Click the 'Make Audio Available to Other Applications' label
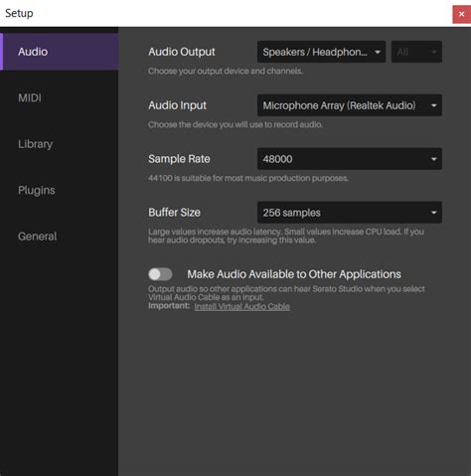The height and width of the screenshot is (476, 471). click(x=294, y=274)
